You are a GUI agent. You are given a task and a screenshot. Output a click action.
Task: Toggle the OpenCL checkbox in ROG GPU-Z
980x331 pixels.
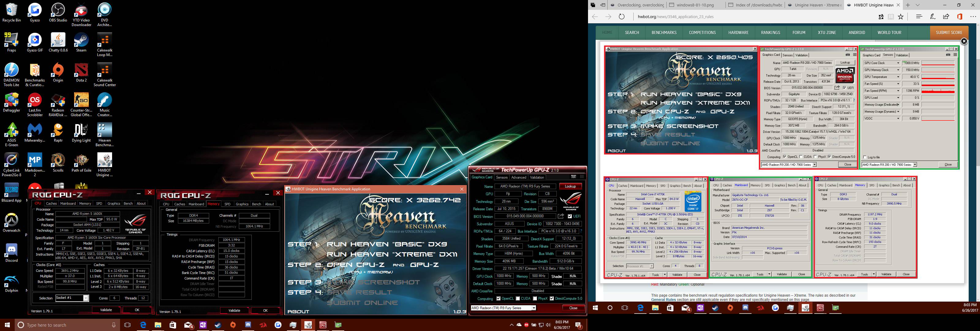pos(498,299)
